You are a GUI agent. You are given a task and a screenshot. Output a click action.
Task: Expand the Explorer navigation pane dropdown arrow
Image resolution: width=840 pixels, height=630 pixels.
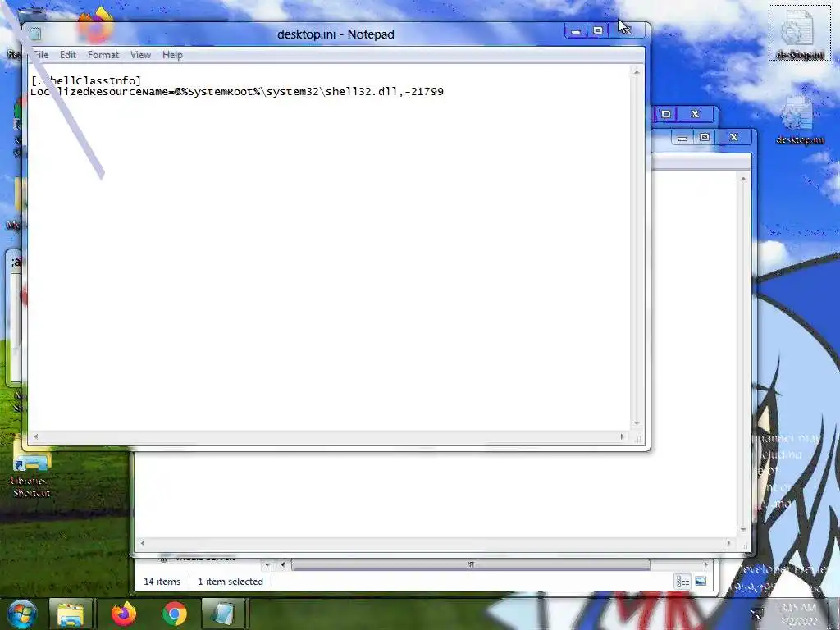point(267,564)
